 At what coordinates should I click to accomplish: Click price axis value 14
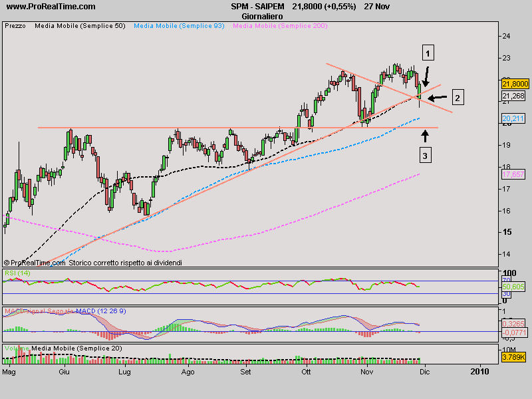506,254
